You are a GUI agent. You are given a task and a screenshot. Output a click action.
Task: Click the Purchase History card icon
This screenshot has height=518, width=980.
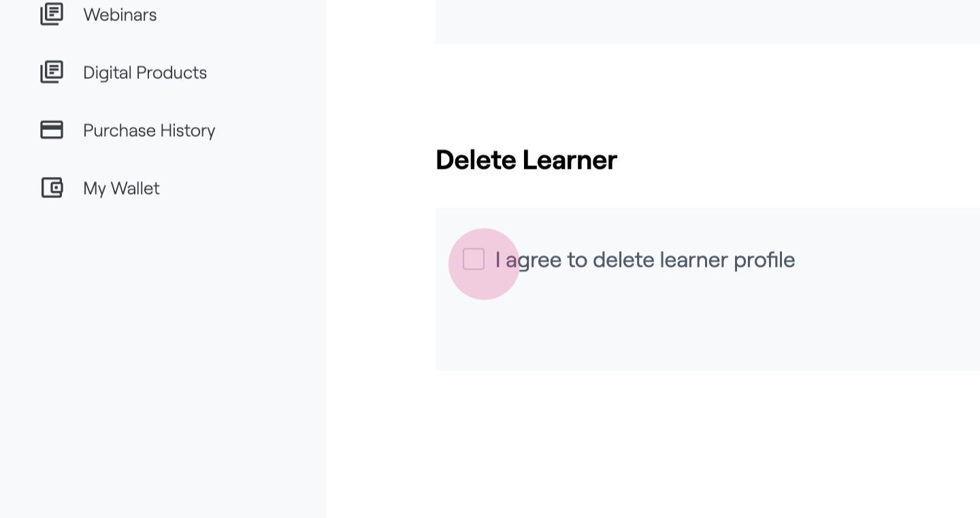tap(52, 130)
